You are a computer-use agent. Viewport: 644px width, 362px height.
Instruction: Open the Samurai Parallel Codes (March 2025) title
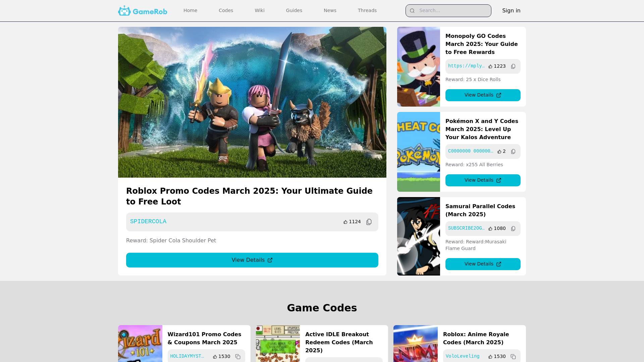point(480,210)
